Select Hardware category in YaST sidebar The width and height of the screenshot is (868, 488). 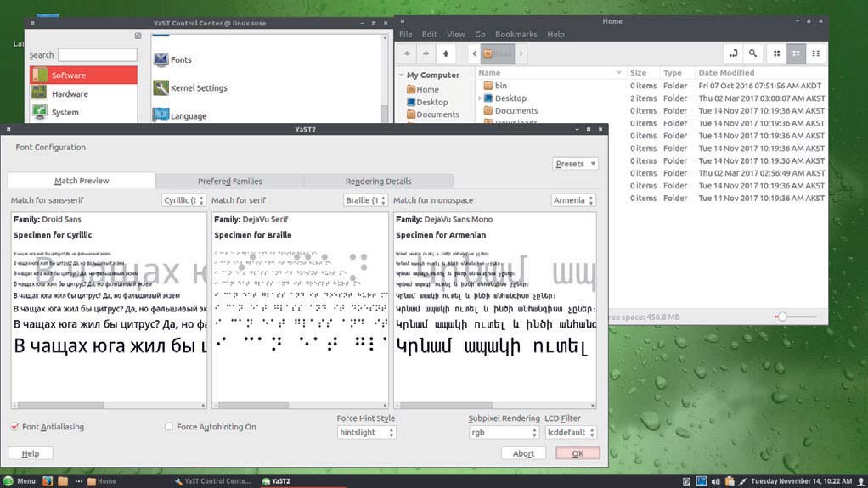click(x=83, y=93)
